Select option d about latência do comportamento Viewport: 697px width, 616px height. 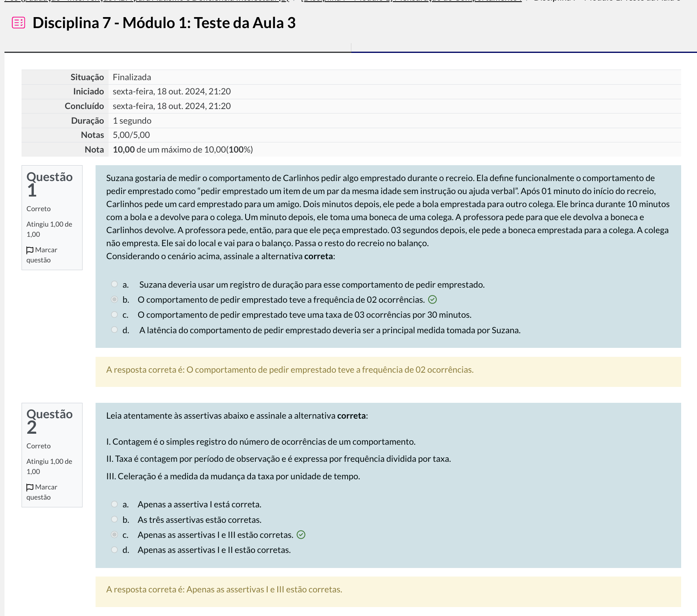click(114, 330)
